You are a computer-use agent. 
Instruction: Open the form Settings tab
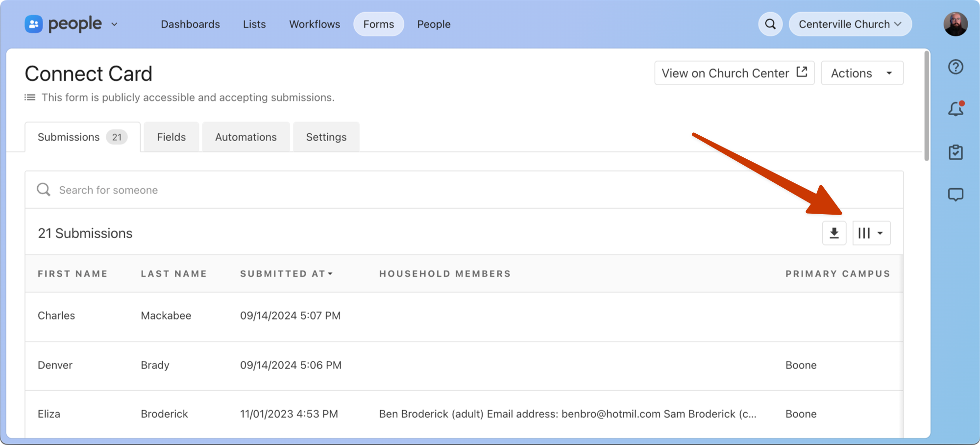tap(326, 137)
